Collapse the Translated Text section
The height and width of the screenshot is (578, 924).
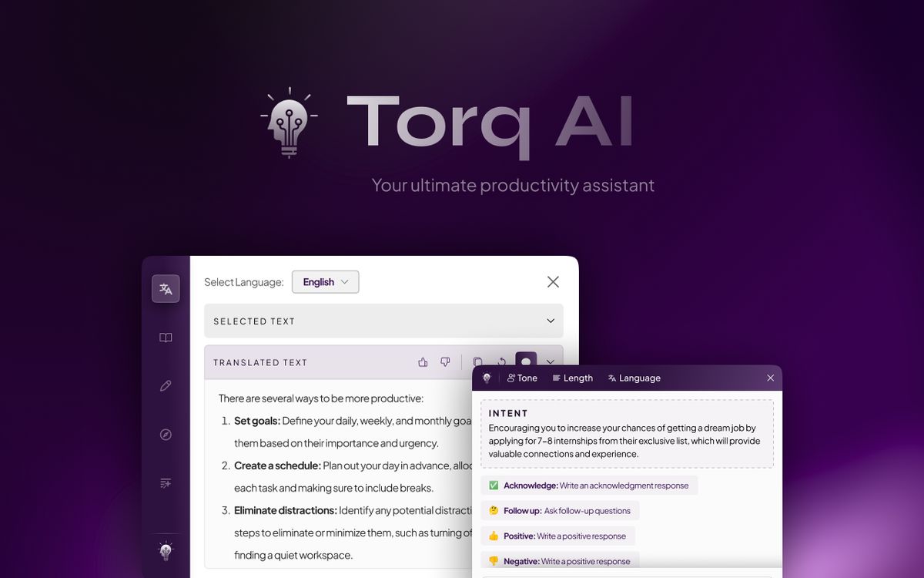click(x=550, y=361)
